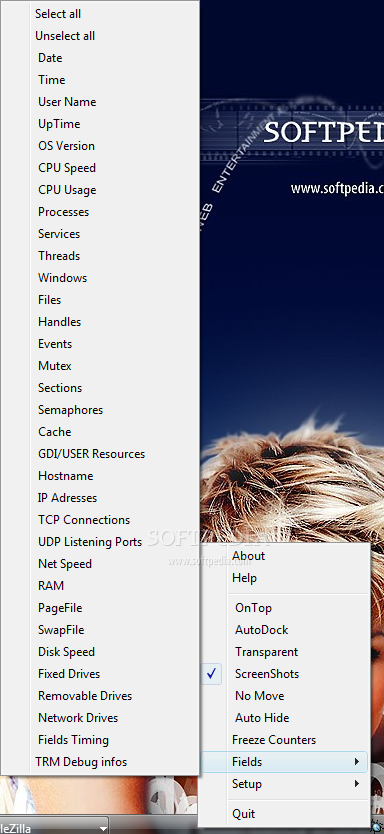Enable the AutoDock option
This screenshot has height=834, width=384.
pos(285,629)
